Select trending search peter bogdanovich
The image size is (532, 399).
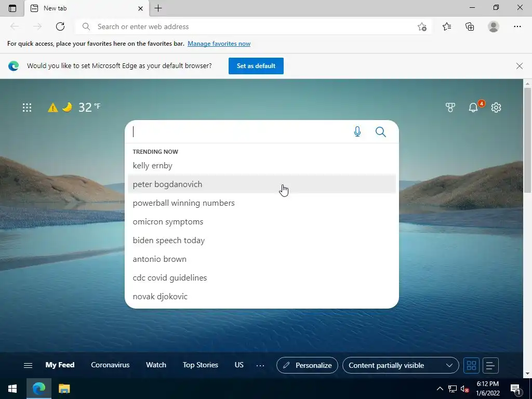click(x=262, y=184)
